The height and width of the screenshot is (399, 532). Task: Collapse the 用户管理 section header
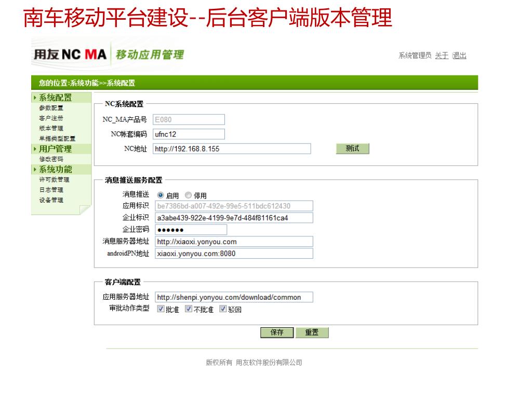point(61,149)
